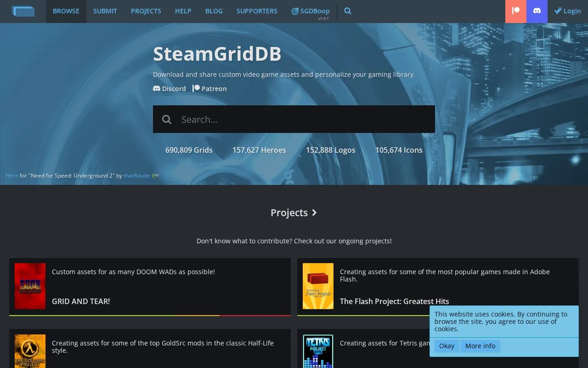This screenshot has width=588, height=368.
Task: Click the magnifier icon inside the search box
Action: (x=167, y=120)
